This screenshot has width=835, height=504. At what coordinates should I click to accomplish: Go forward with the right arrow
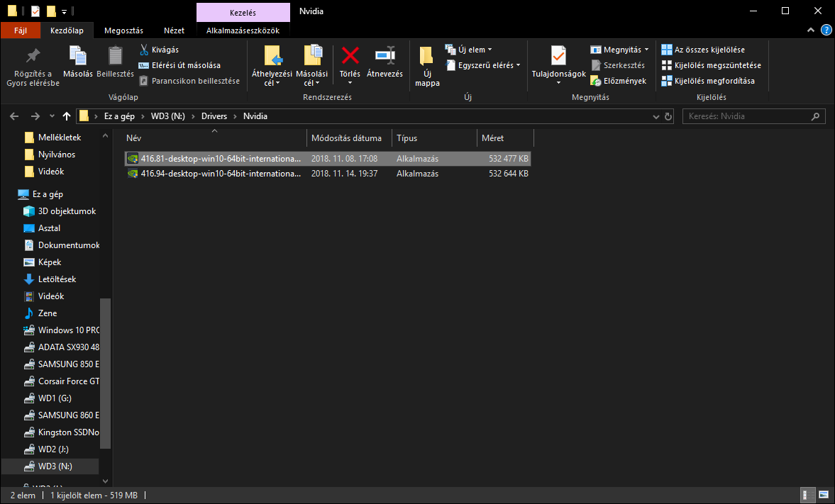[35, 116]
